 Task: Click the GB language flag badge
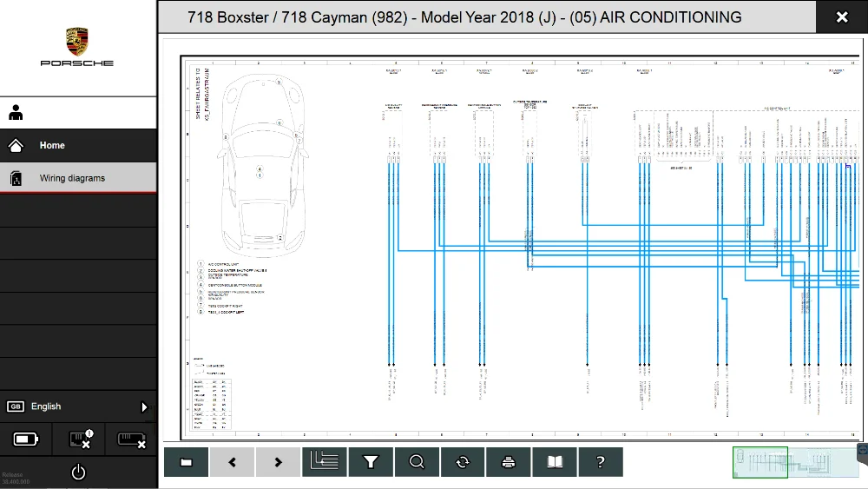tap(16, 406)
